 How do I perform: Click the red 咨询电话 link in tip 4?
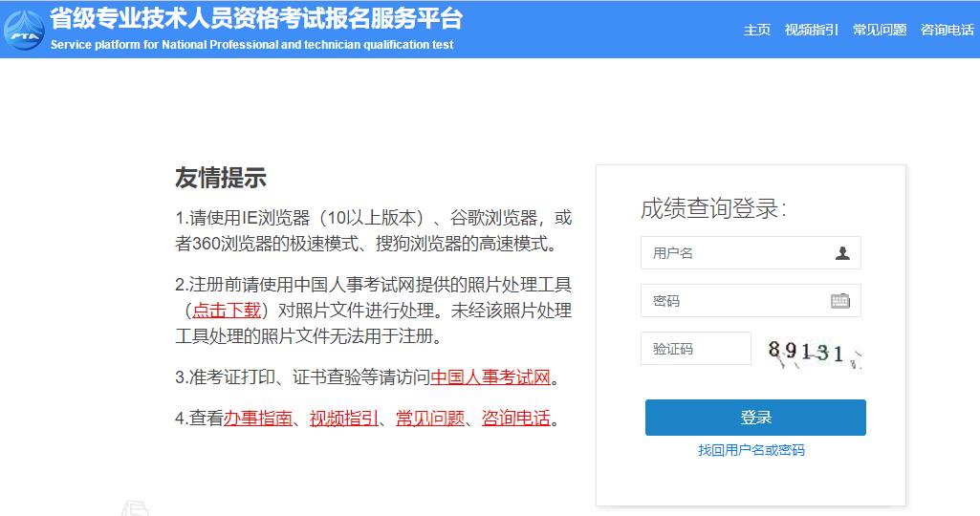tap(516, 419)
